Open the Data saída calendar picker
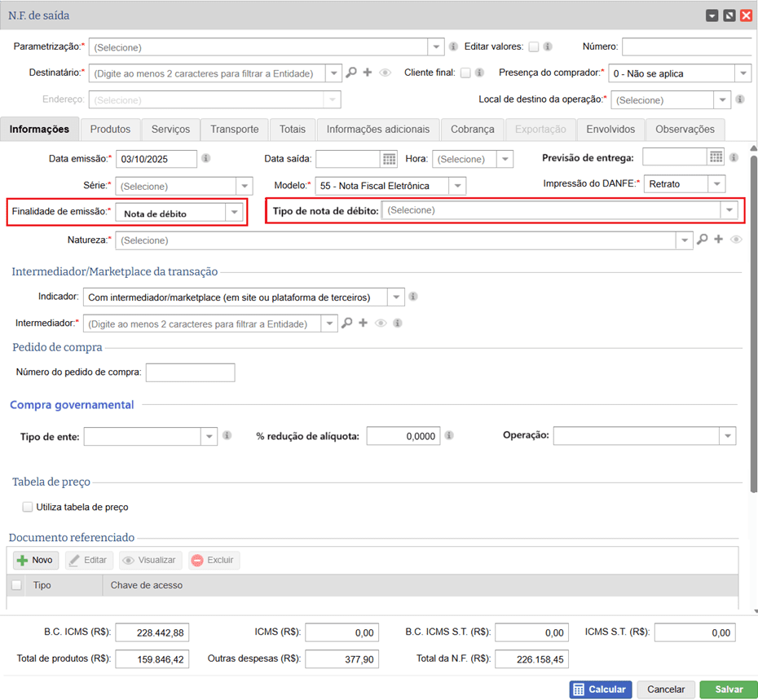The width and height of the screenshot is (758, 700). pos(389,159)
